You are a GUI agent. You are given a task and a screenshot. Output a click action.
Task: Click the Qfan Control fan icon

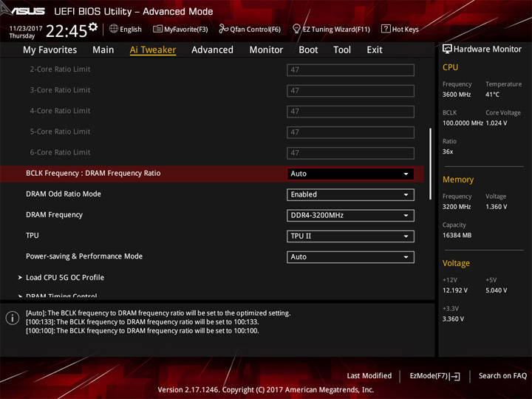pyautogui.click(x=223, y=29)
